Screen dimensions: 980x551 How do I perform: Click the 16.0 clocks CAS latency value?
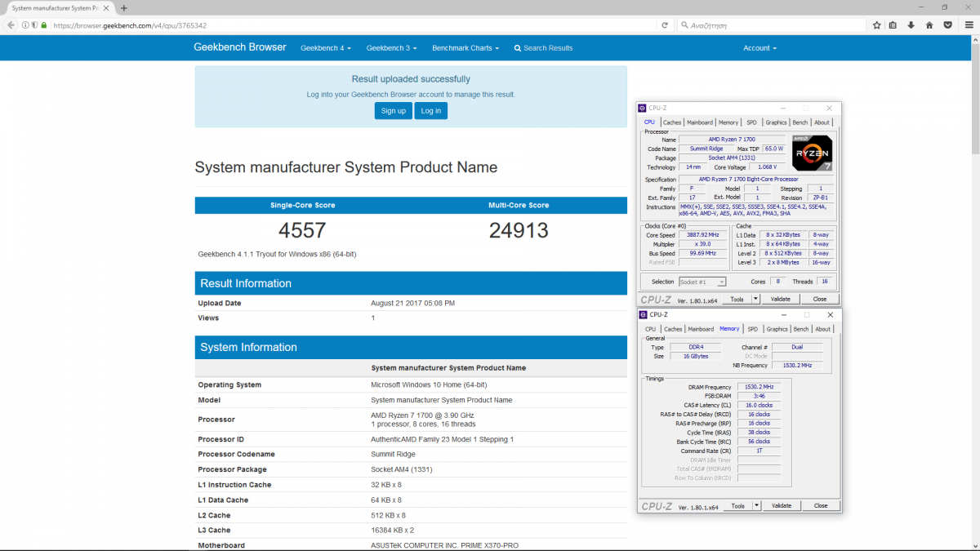[758, 405]
